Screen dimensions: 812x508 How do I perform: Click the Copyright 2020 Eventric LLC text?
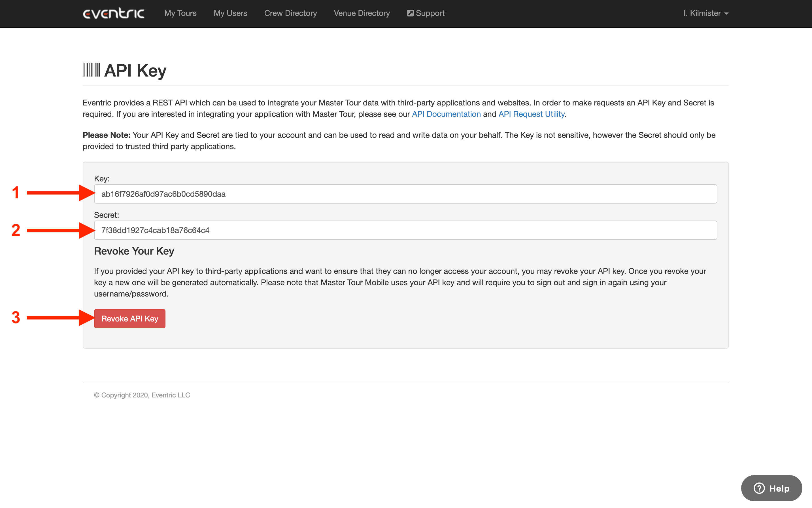click(x=142, y=395)
